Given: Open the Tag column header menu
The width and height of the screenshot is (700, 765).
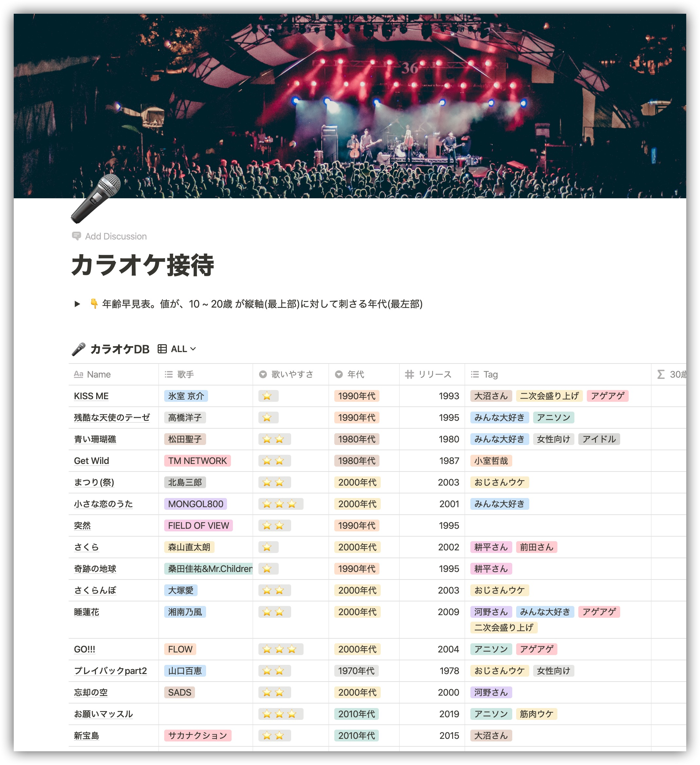Looking at the screenshot, I should 558,374.
